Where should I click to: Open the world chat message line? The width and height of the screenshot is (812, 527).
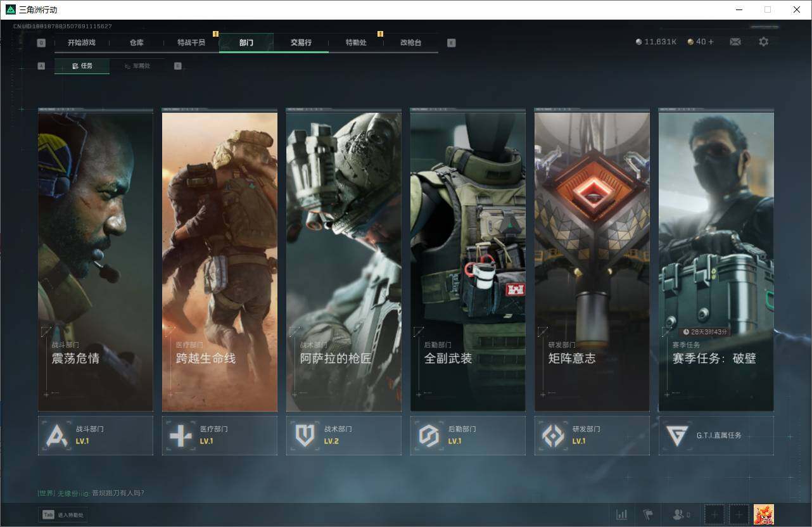(x=91, y=493)
